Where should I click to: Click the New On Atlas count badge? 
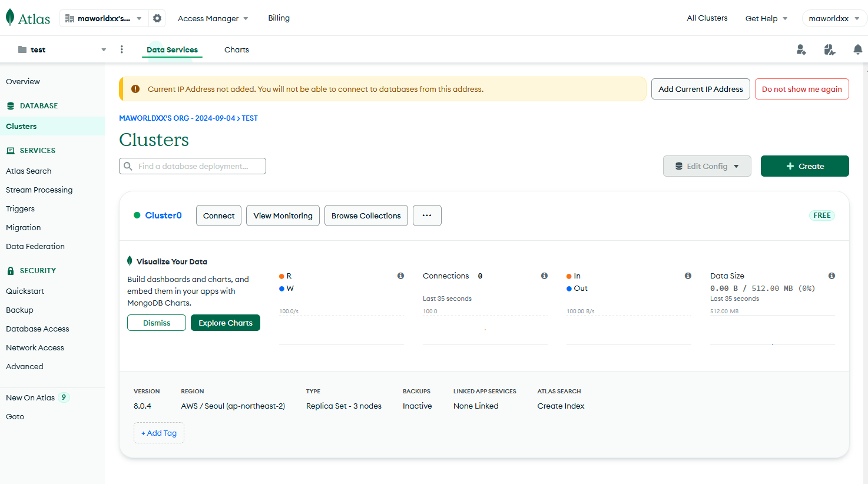(64, 397)
